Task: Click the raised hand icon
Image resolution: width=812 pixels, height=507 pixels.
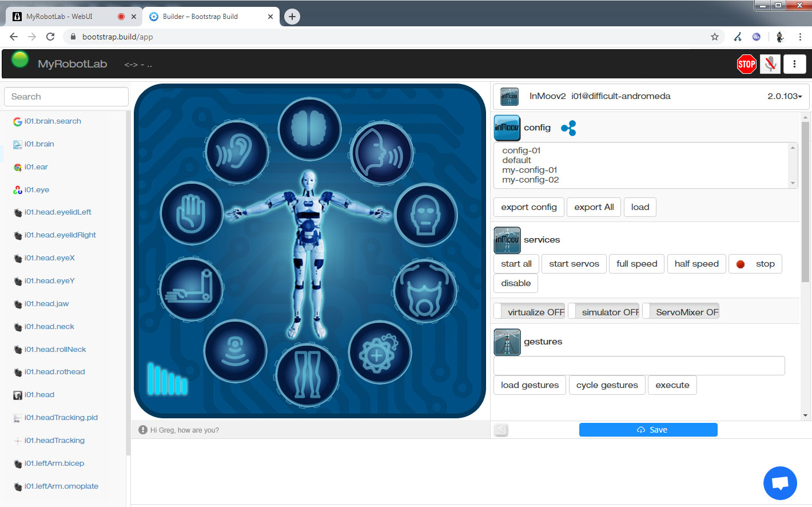Action: tap(191, 213)
